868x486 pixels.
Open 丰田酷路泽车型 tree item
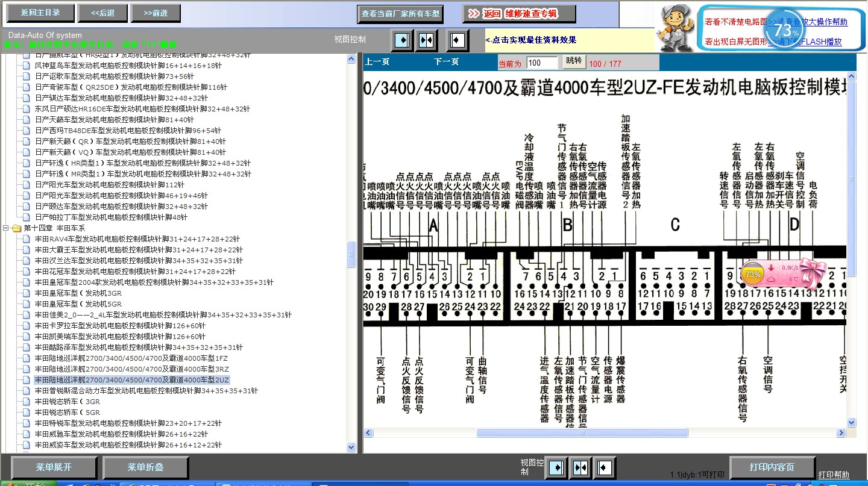pyautogui.click(x=139, y=347)
